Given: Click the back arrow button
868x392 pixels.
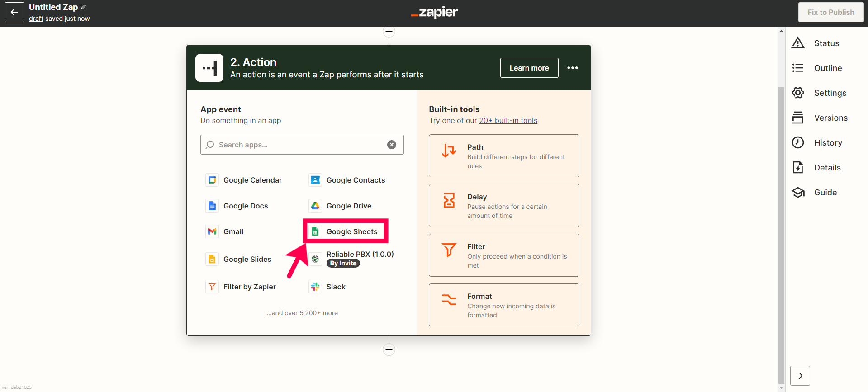Looking at the screenshot, I should coord(14,12).
